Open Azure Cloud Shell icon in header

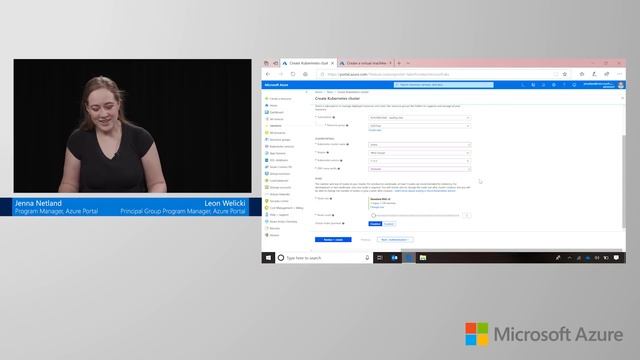coord(522,85)
